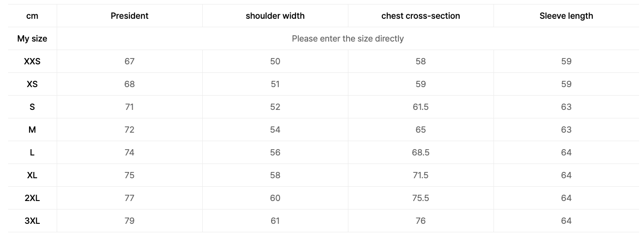
Task: Select the XXS size row label
Action: (x=32, y=62)
